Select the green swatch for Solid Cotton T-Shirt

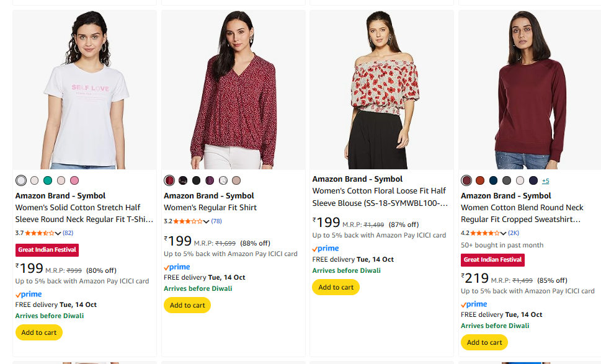(x=48, y=180)
